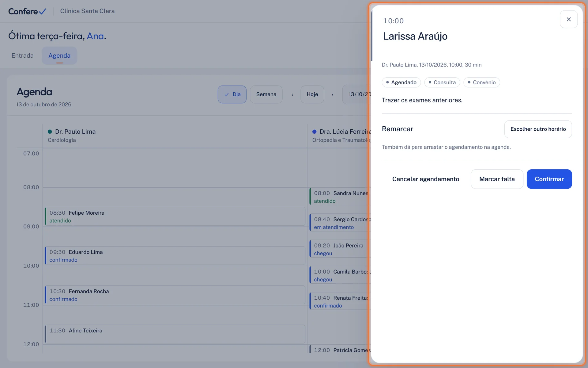Open Felipe Moreira 08:30 appointment
Viewport: 588px width, 368px height.
[175, 217]
